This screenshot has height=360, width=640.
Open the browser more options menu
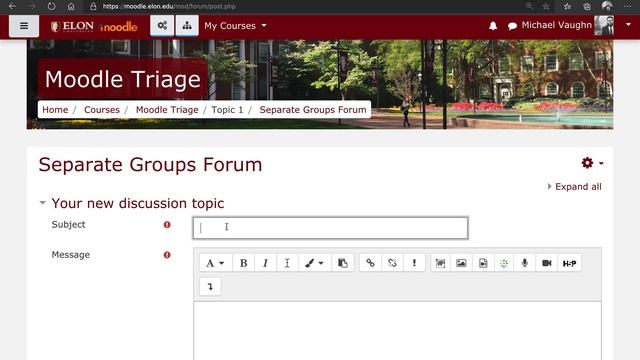tap(627, 6)
